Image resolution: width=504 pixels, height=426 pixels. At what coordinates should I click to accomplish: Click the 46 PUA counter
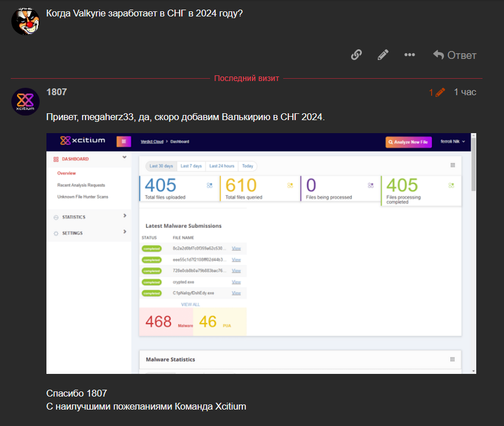(220, 322)
